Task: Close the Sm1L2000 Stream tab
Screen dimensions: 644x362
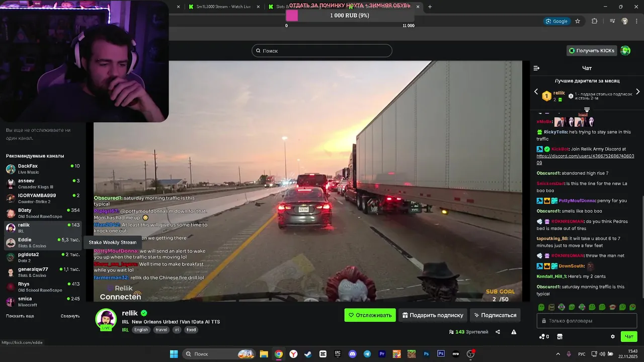Action: pyautogui.click(x=259, y=7)
